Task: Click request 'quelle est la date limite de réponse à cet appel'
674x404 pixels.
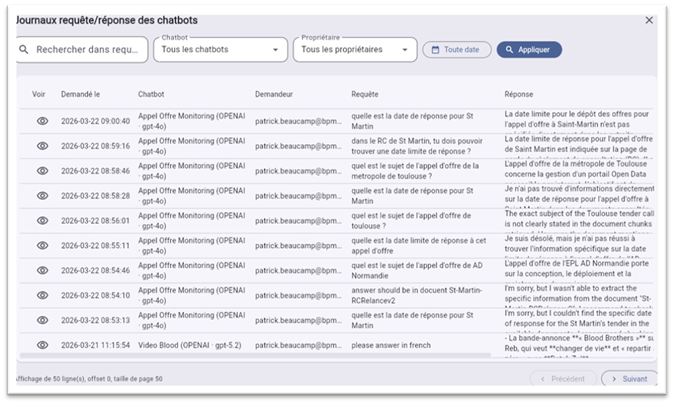Action: (x=418, y=246)
